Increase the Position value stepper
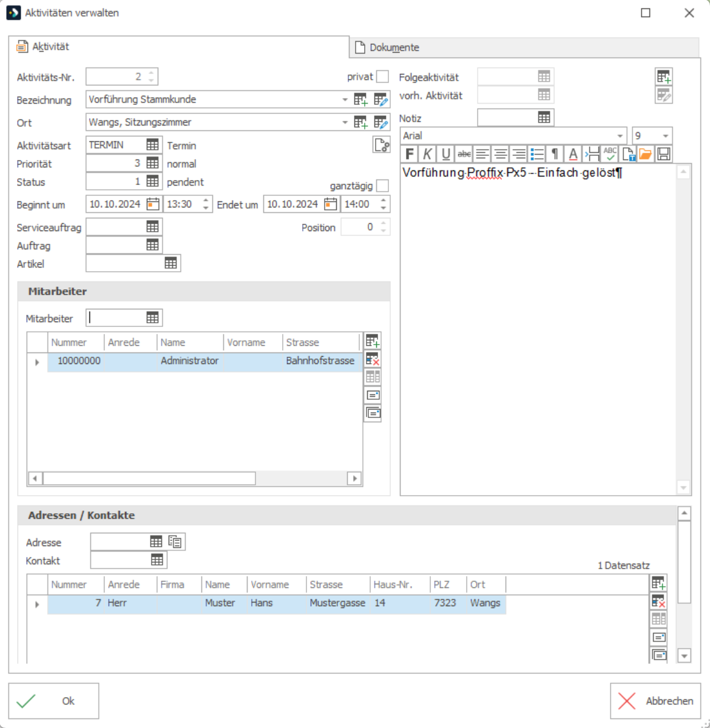The height and width of the screenshot is (728, 710). point(384,223)
